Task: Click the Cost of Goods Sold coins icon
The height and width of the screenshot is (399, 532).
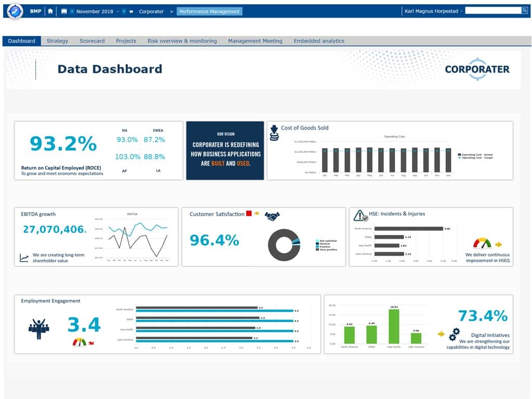Action: point(274,133)
